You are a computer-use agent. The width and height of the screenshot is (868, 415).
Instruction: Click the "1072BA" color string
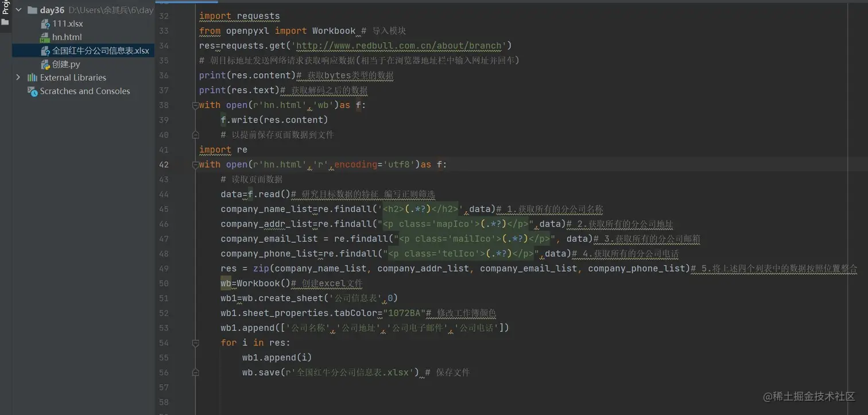pos(404,313)
